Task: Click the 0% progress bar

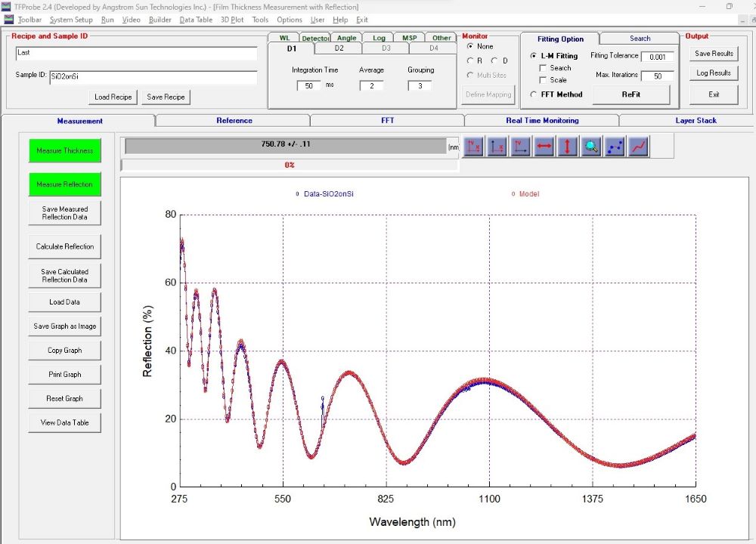Action: pyautogui.click(x=290, y=165)
